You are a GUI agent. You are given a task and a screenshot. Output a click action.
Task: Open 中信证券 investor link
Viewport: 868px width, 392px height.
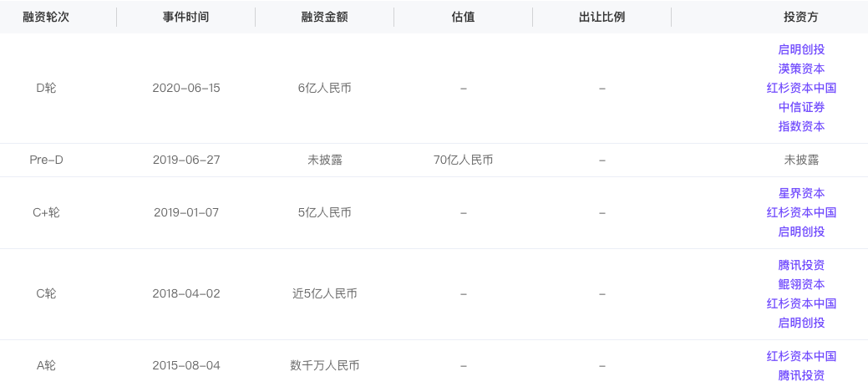point(801,107)
